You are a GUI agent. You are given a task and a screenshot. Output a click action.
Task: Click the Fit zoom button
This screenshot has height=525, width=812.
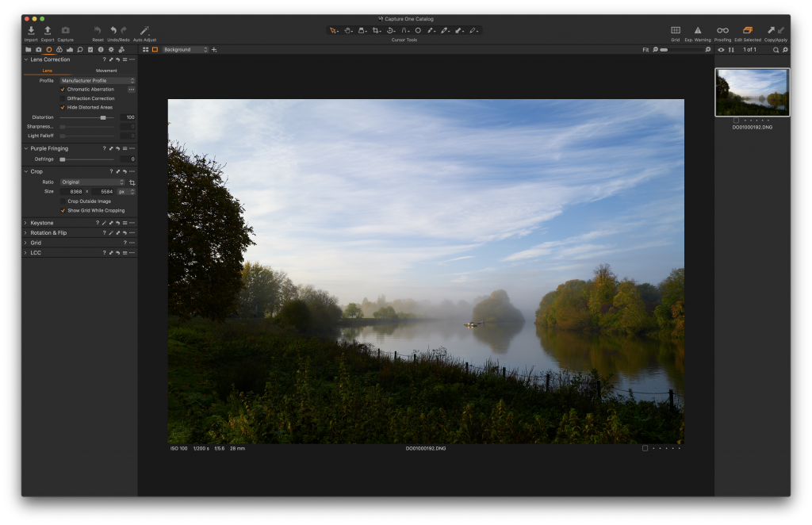click(x=645, y=50)
